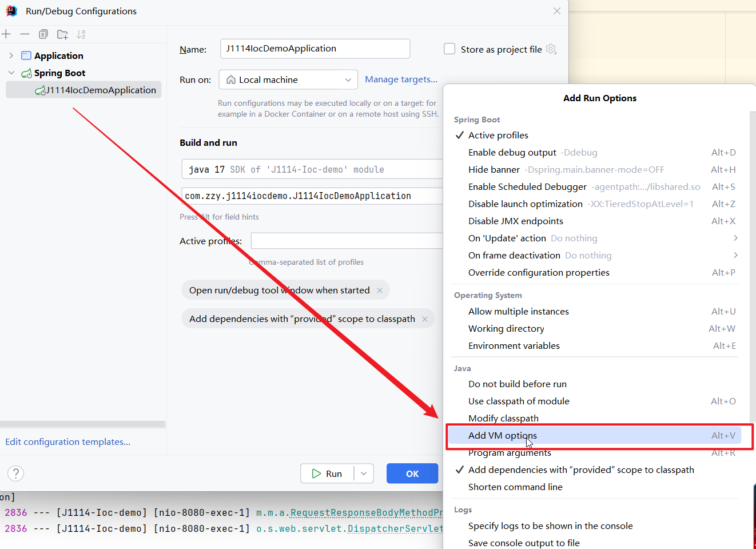
Task: Click the Run button
Action: pos(327,474)
